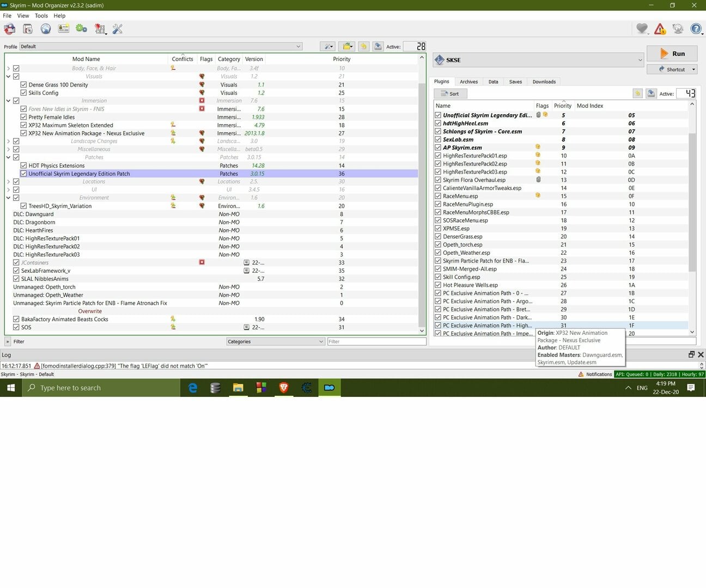Screen dimensions: 706x588
Task: Open the Tools plugins icon
Action: 100,29
